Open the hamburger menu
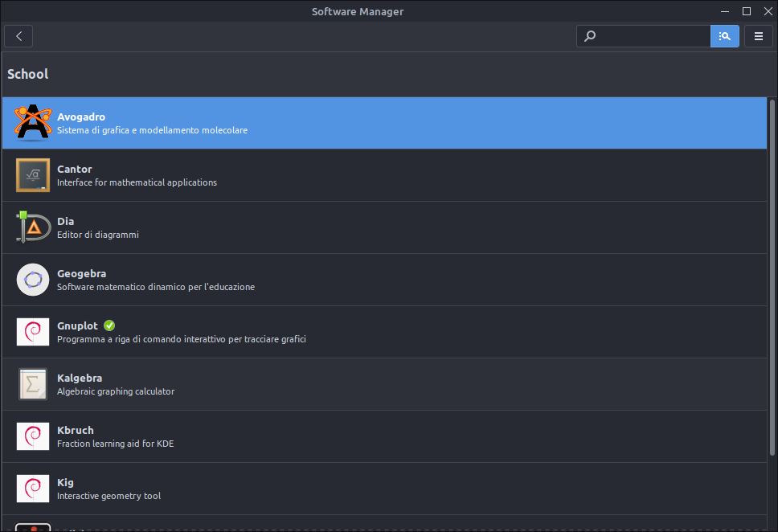 point(758,36)
